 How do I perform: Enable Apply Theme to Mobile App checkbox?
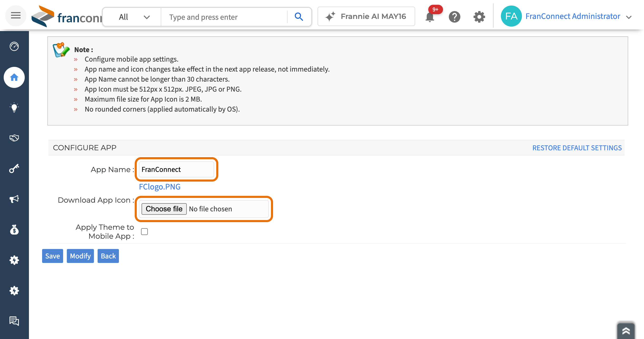coord(144,232)
